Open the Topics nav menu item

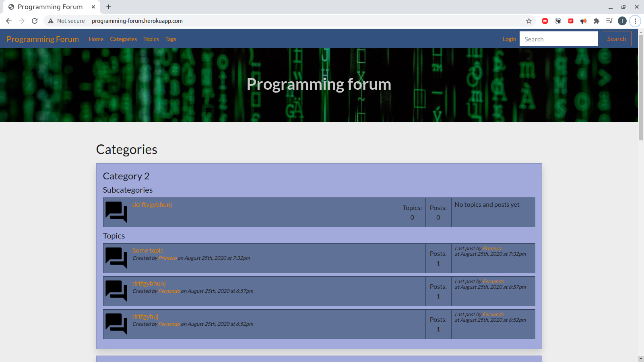click(x=151, y=39)
